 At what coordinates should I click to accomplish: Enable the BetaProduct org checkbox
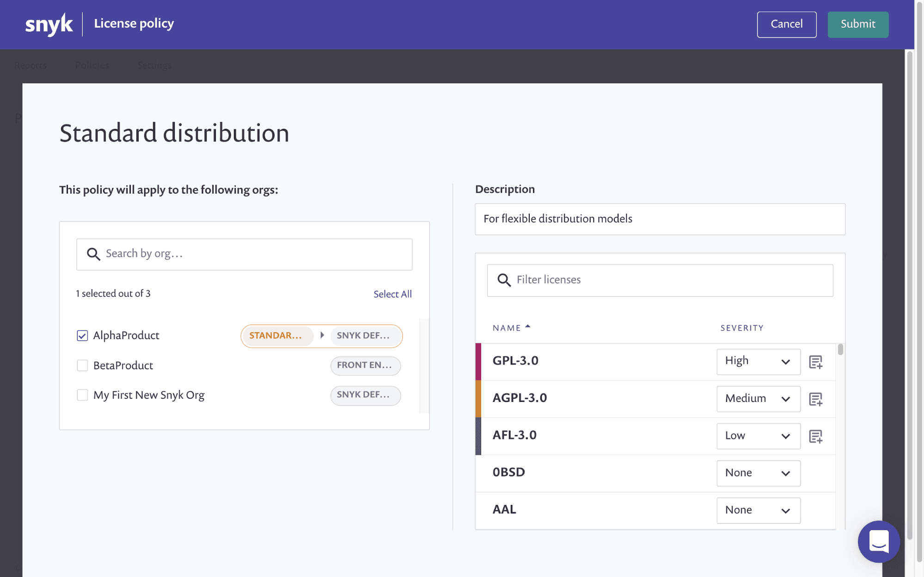click(x=82, y=365)
